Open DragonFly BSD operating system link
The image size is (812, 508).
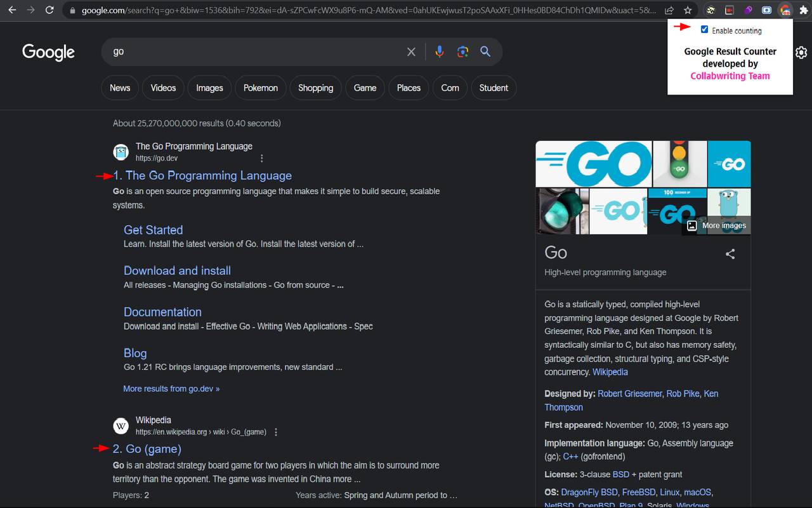pos(590,492)
